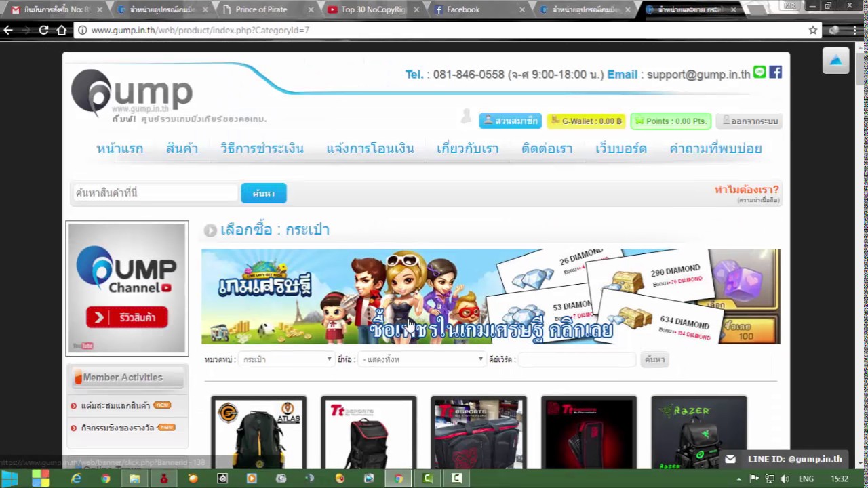
Task: Click the ส่วนสมาชิก member button
Action: [510, 121]
